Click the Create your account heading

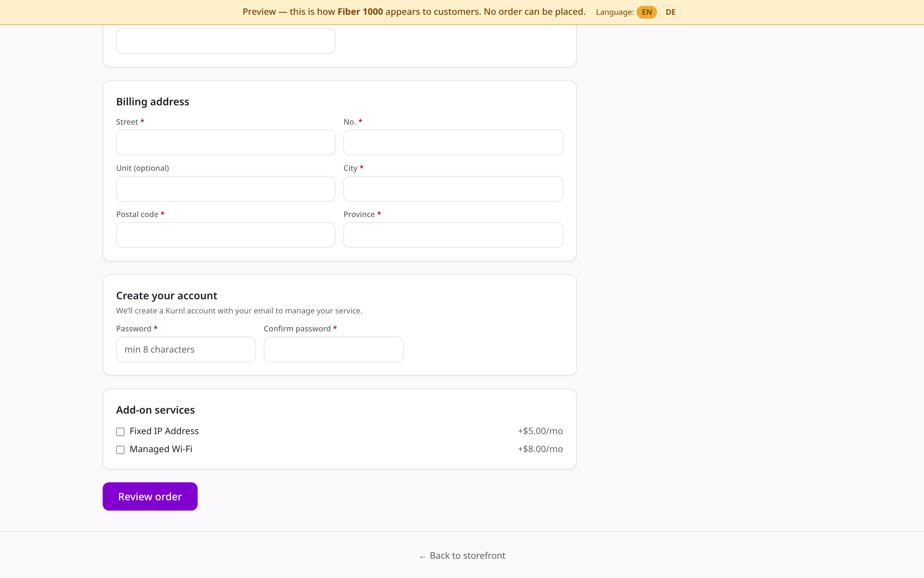(167, 296)
